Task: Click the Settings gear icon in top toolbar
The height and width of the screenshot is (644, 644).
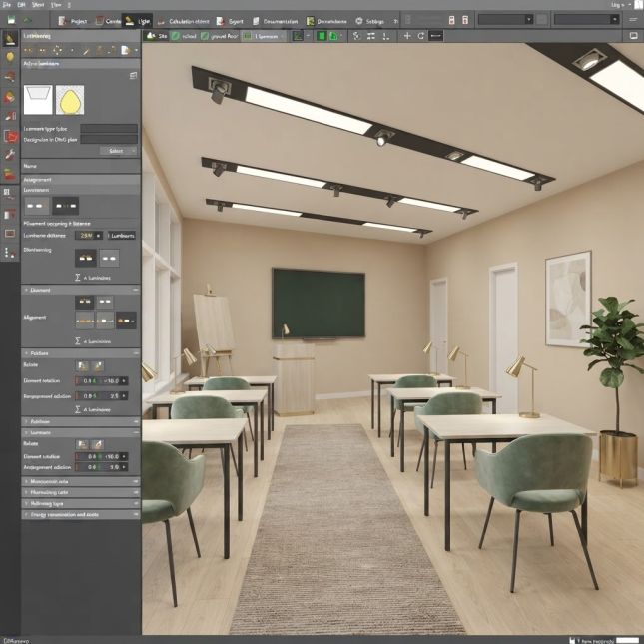Action: 359,21
